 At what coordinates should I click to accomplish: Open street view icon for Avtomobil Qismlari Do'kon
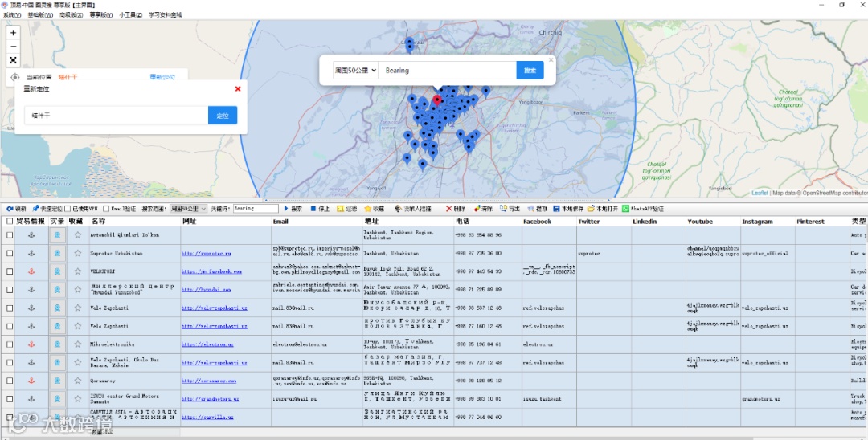(57, 235)
